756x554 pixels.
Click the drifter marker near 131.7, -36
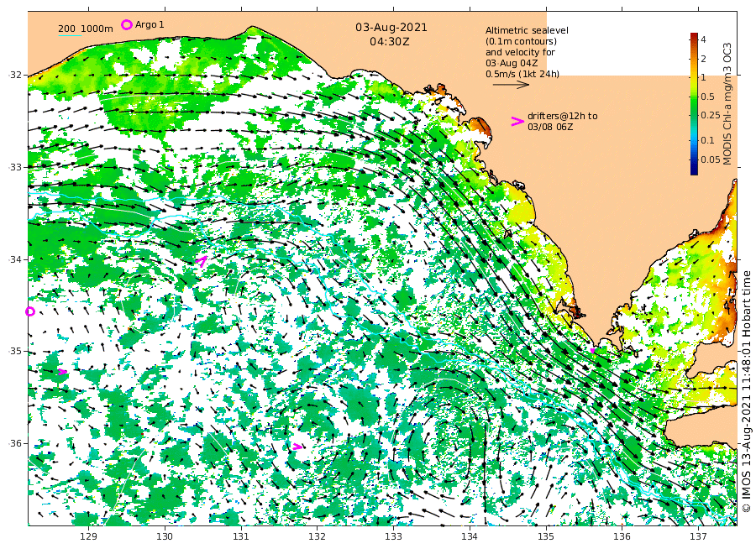coord(297,447)
